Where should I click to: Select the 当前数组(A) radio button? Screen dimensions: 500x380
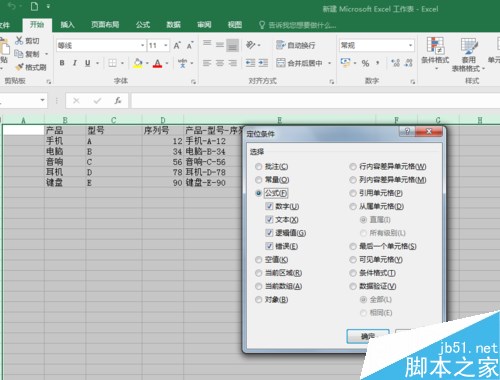[258, 286]
